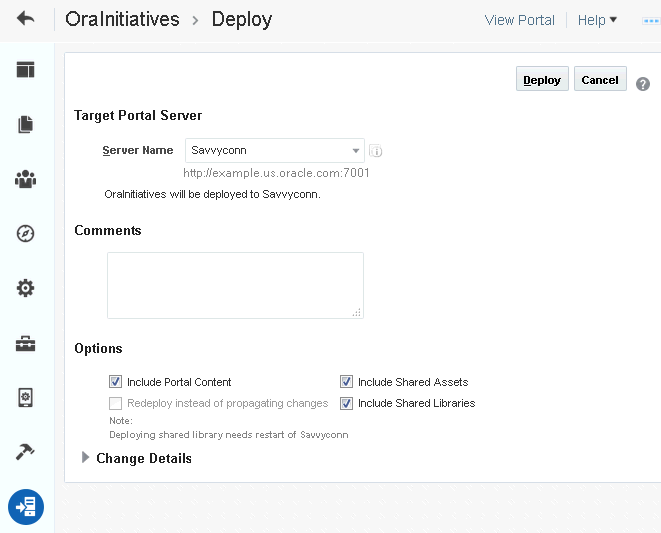Click the View Portal link
Screen dimensions: 661x533
[519, 20]
